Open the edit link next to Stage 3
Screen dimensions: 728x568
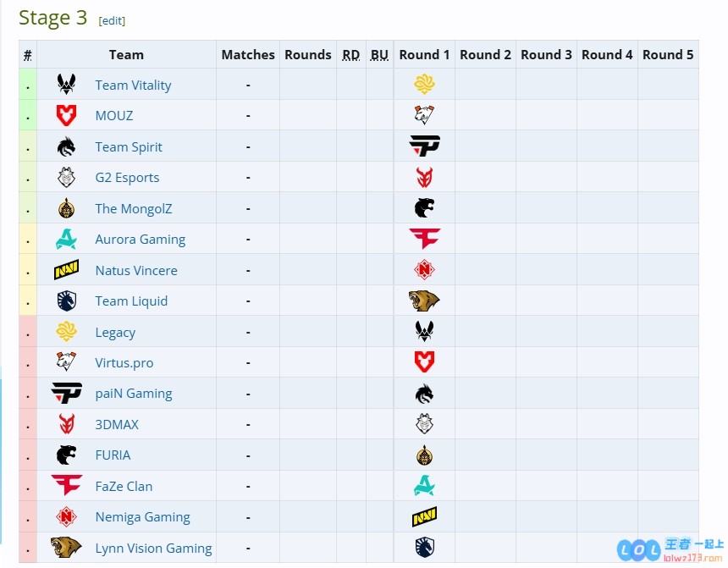tap(112, 20)
